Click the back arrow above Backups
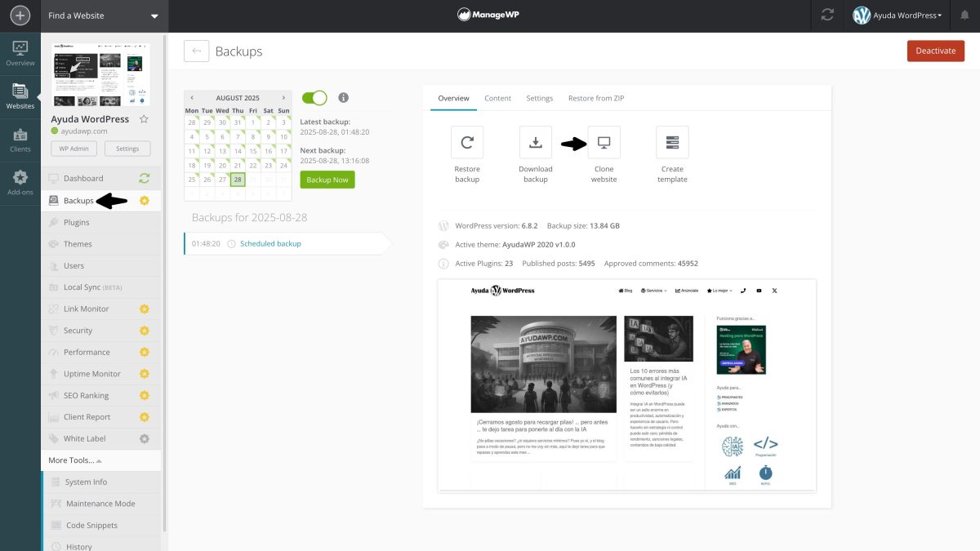The image size is (980, 551). 196,51
